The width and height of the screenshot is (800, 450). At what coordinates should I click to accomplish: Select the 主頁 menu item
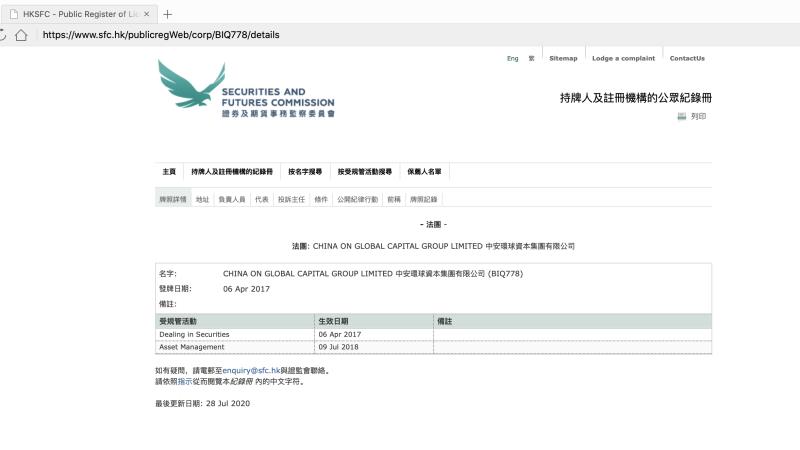(x=169, y=172)
